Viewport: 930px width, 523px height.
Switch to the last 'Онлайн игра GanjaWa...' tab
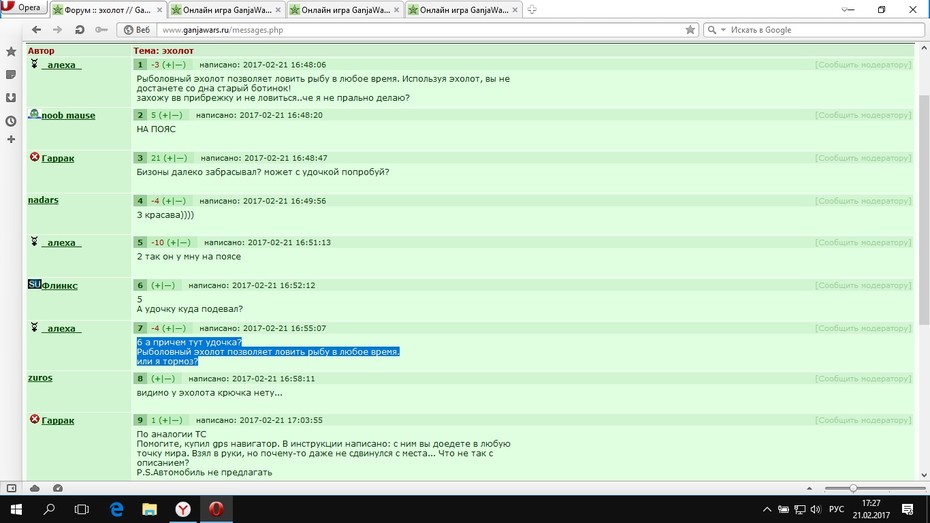(463, 10)
